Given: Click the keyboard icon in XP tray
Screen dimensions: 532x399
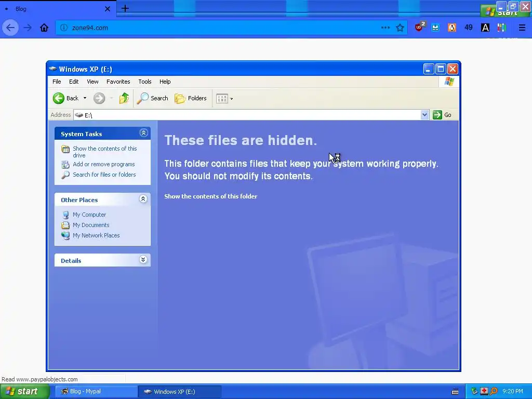Looking at the screenshot, I should click(x=455, y=392).
